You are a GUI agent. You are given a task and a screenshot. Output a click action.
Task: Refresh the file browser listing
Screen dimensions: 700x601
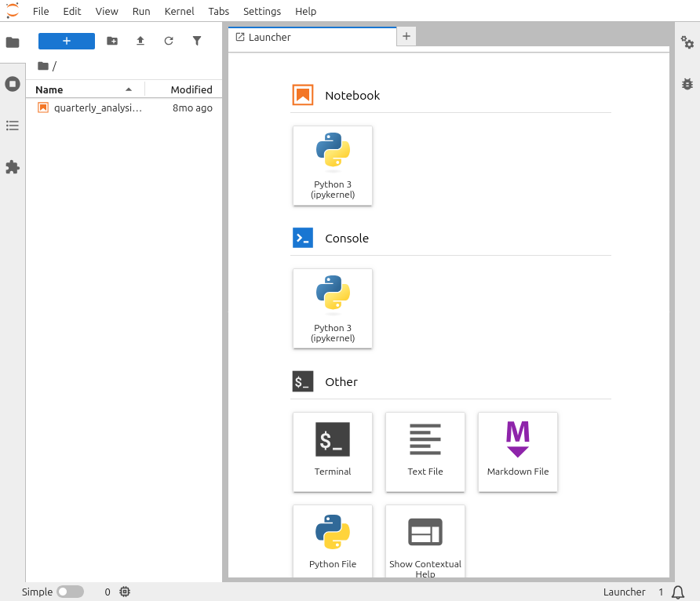[168, 41]
